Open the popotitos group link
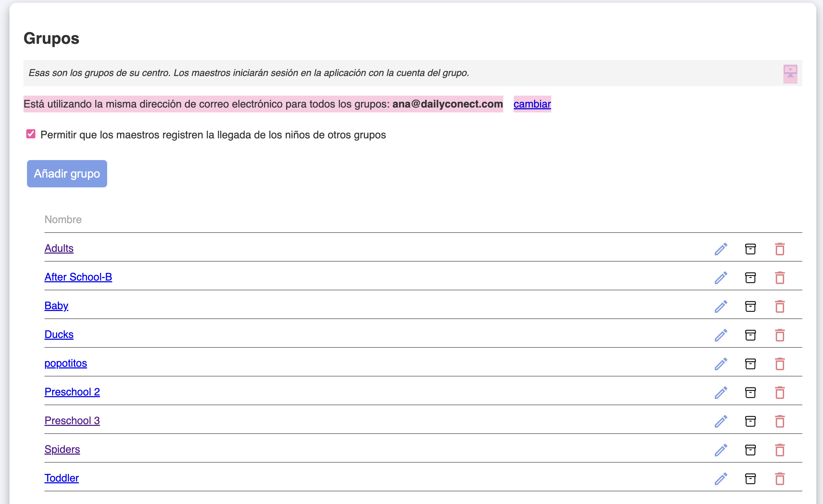This screenshot has height=504, width=823. [65, 363]
